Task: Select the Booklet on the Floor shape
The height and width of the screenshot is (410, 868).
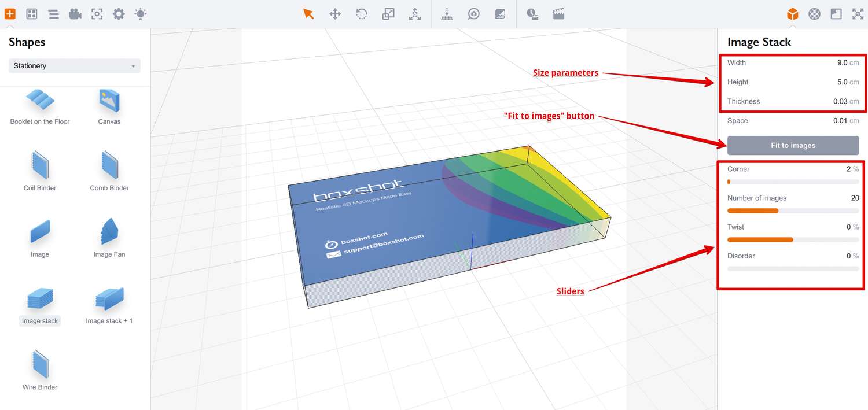Action: coord(40,107)
